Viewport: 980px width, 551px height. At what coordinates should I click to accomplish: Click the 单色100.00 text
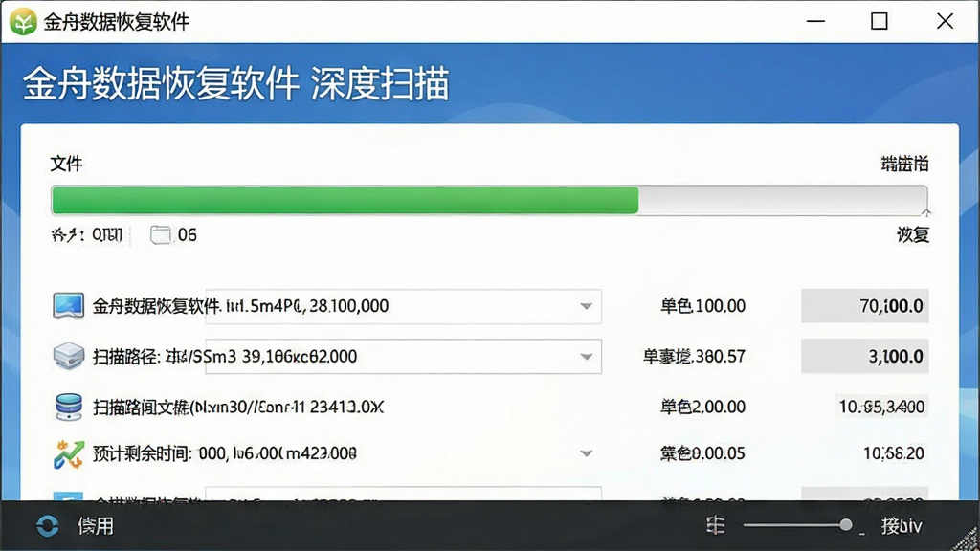(x=702, y=306)
